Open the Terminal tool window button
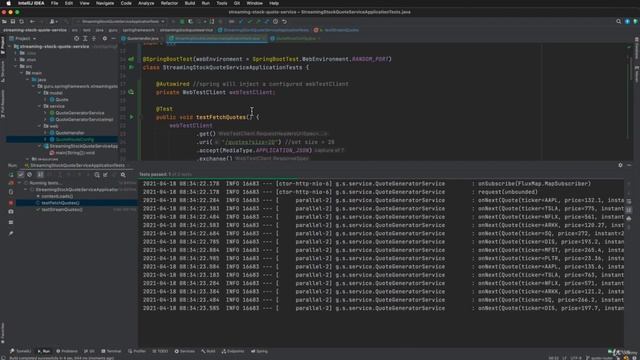Screen dimensions: 640x360 (x=111, y=351)
